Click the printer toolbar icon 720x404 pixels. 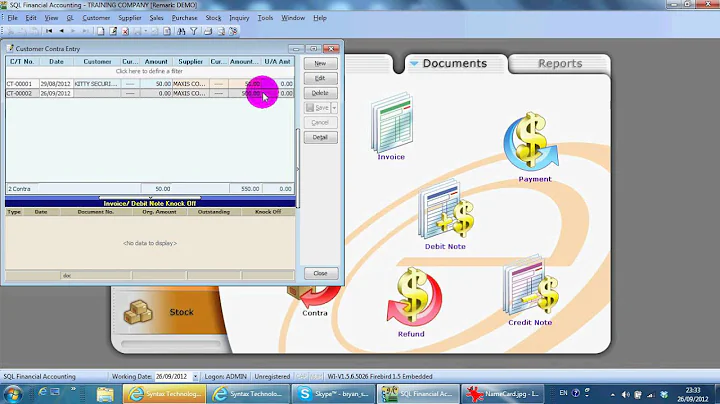[208, 31]
